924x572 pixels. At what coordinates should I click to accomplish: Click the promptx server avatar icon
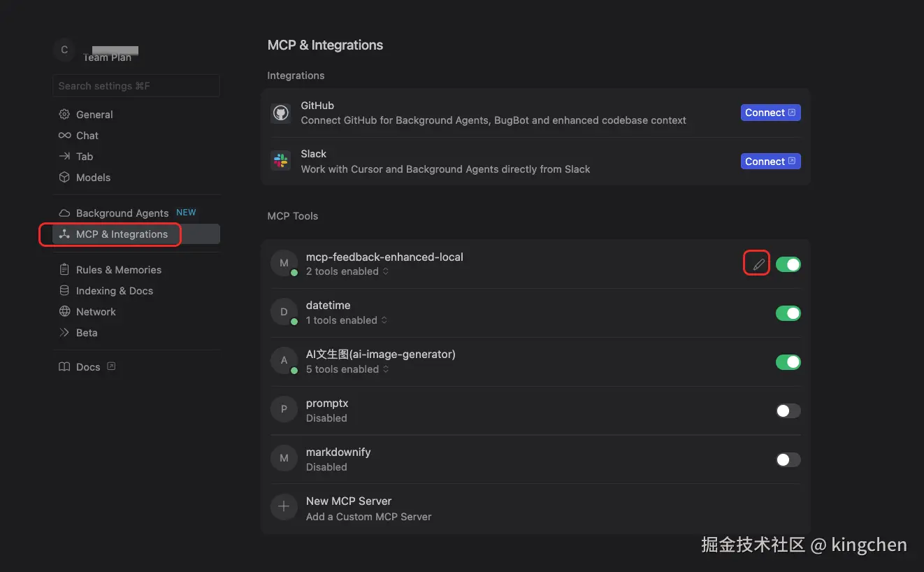(x=284, y=410)
